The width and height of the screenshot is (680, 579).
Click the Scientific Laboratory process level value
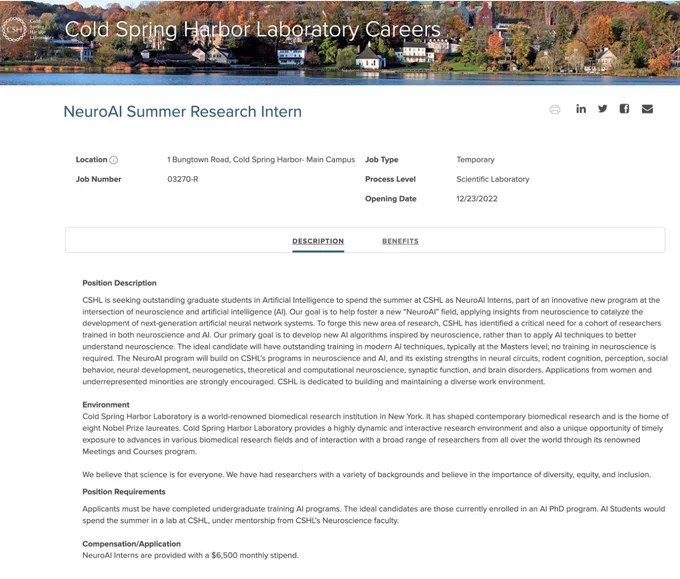coord(493,179)
